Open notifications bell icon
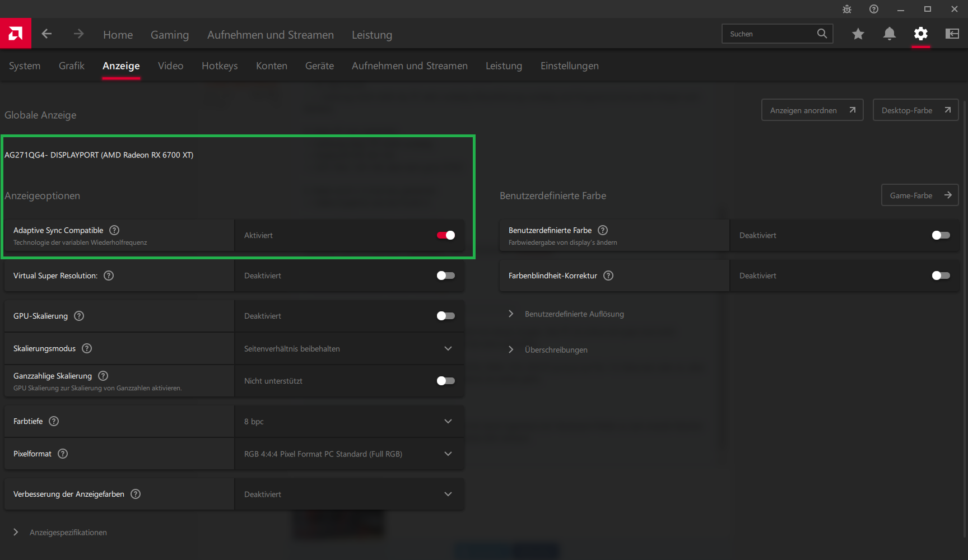The height and width of the screenshot is (560, 968). [x=889, y=34]
